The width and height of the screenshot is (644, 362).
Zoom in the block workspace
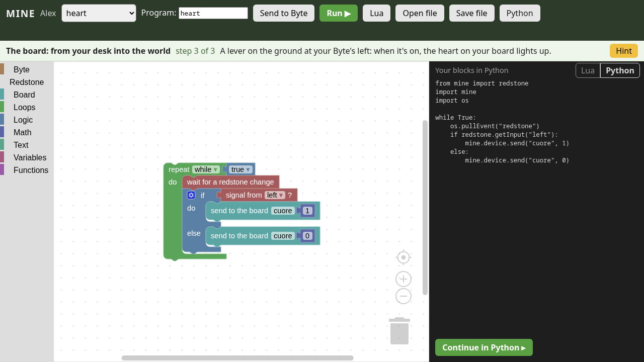404,279
